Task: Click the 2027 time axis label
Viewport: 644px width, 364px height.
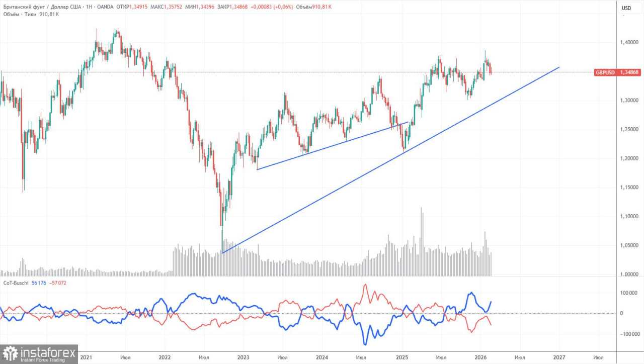Action: (x=559, y=357)
